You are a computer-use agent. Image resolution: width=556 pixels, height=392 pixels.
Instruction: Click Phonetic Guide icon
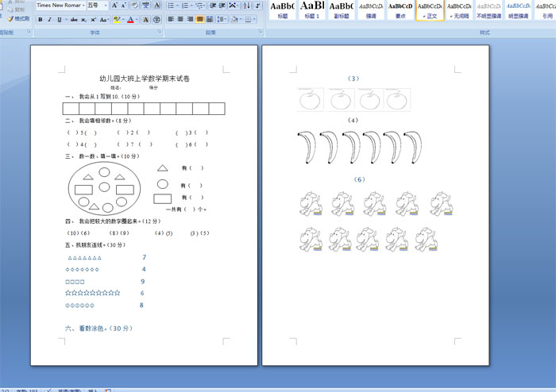point(145,6)
